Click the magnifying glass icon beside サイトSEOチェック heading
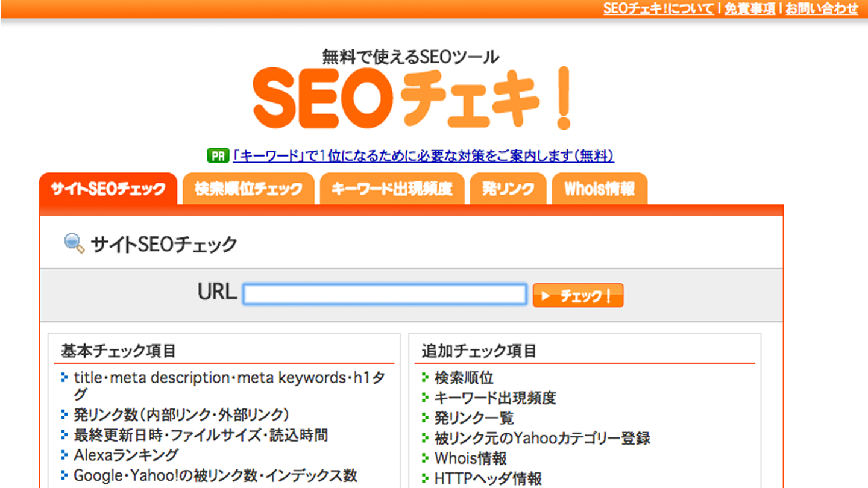Image resolution: width=868 pixels, height=488 pixels. pyautogui.click(x=74, y=244)
